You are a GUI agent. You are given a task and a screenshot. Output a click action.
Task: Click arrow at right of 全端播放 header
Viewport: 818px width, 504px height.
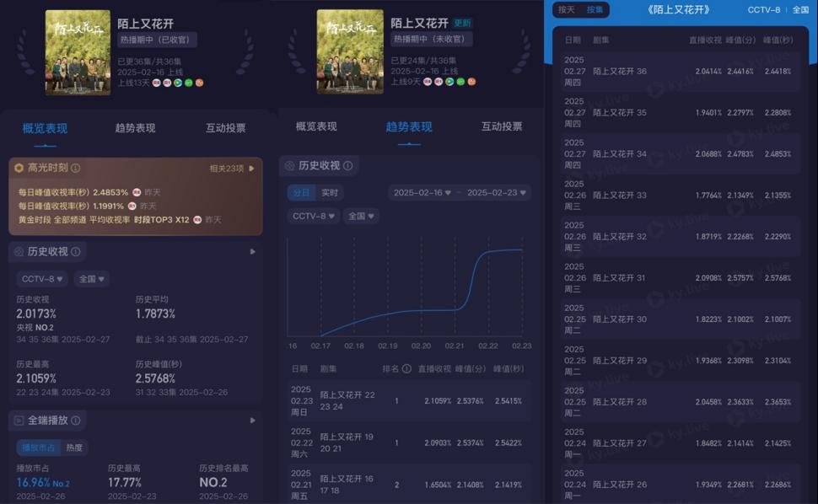coord(252,420)
